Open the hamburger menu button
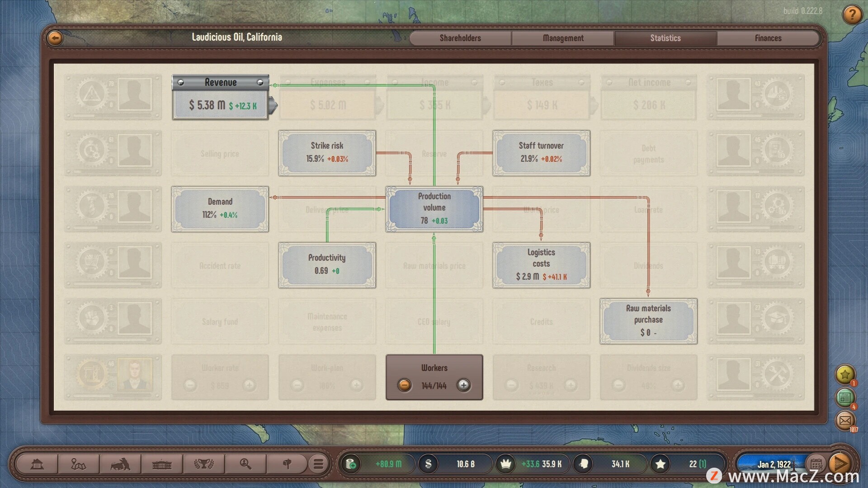The width and height of the screenshot is (868, 488). [318, 464]
